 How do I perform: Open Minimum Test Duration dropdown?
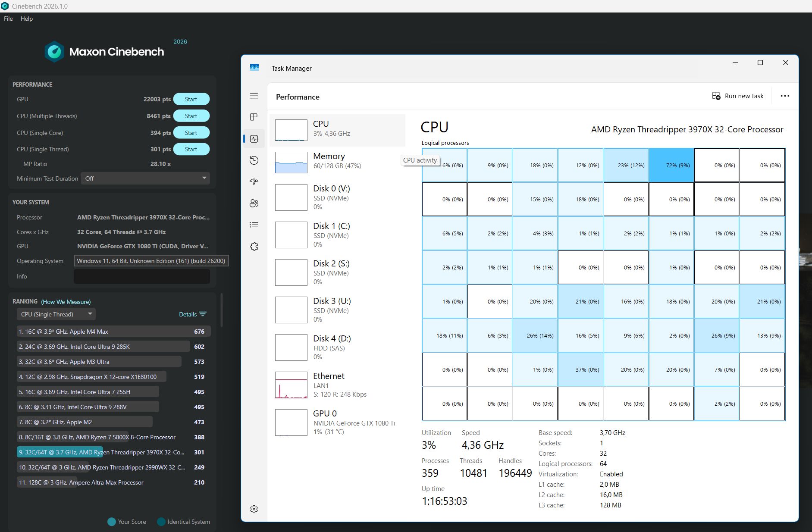(145, 178)
